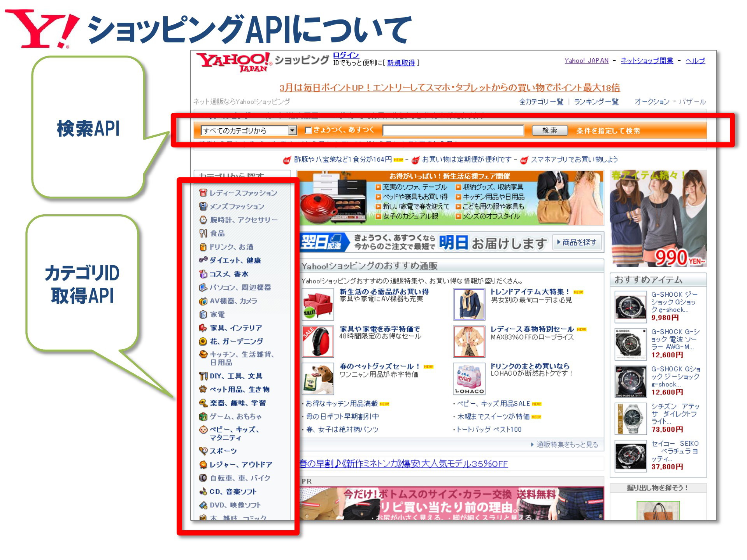The image size is (747, 560).
Task: Click the 商品を探す button on delivery banner
Action: [577, 242]
